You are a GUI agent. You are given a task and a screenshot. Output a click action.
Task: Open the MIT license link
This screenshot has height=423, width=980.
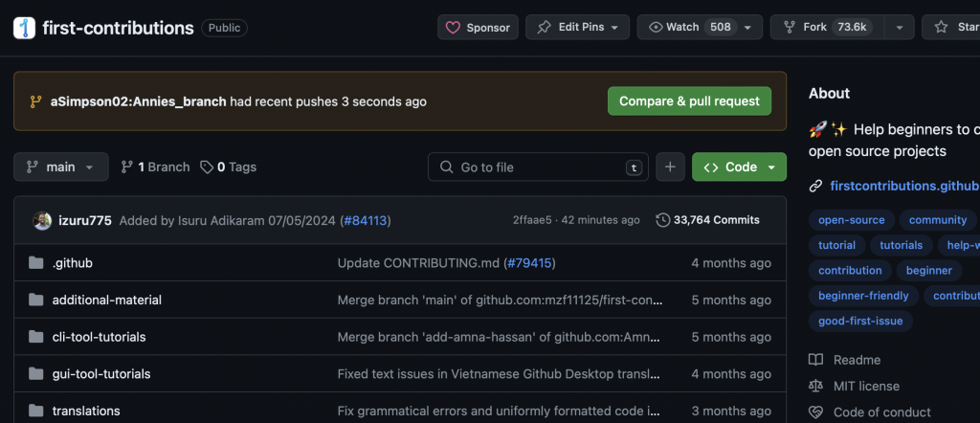point(866,386)
